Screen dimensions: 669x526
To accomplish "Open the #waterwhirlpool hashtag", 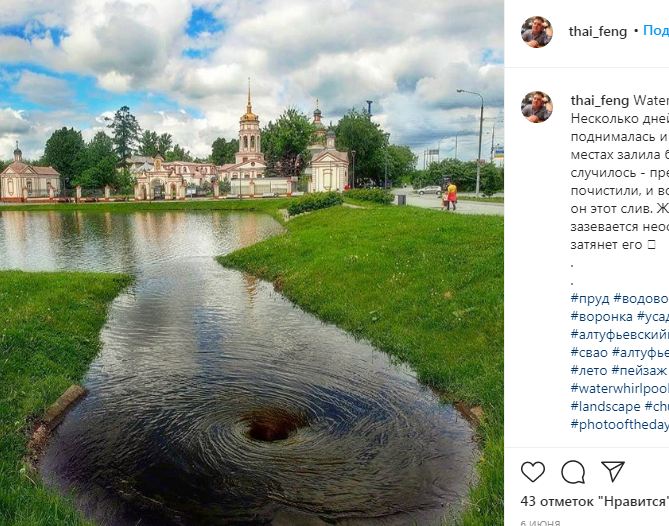I will 620,388.
